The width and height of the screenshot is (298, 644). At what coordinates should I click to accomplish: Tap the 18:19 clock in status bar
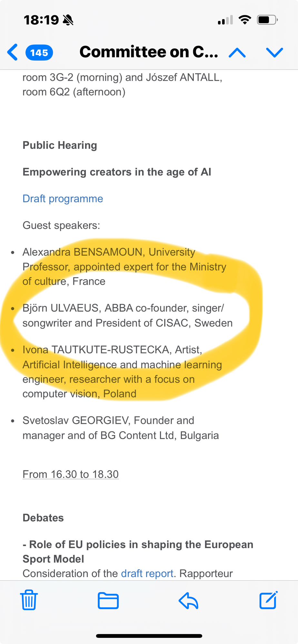(x=41, y=20)
